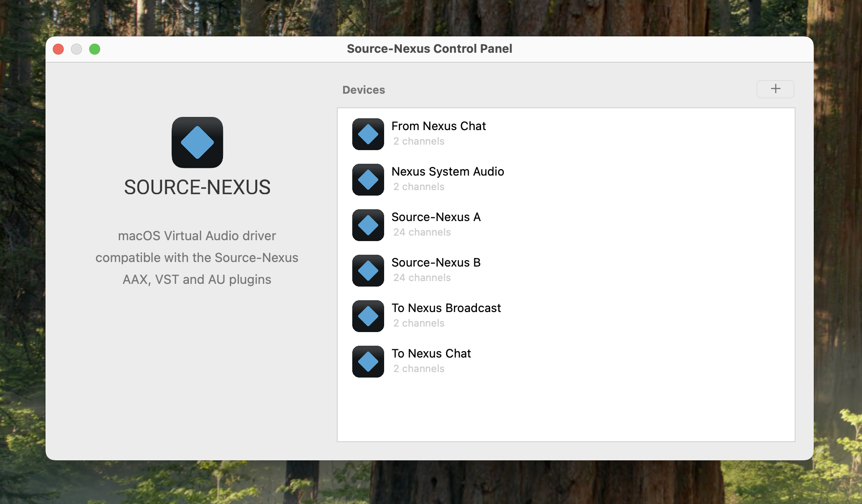Click the Nexus System Audio device icon
This screenshot has width=862, height=504.
coord(368,180)
